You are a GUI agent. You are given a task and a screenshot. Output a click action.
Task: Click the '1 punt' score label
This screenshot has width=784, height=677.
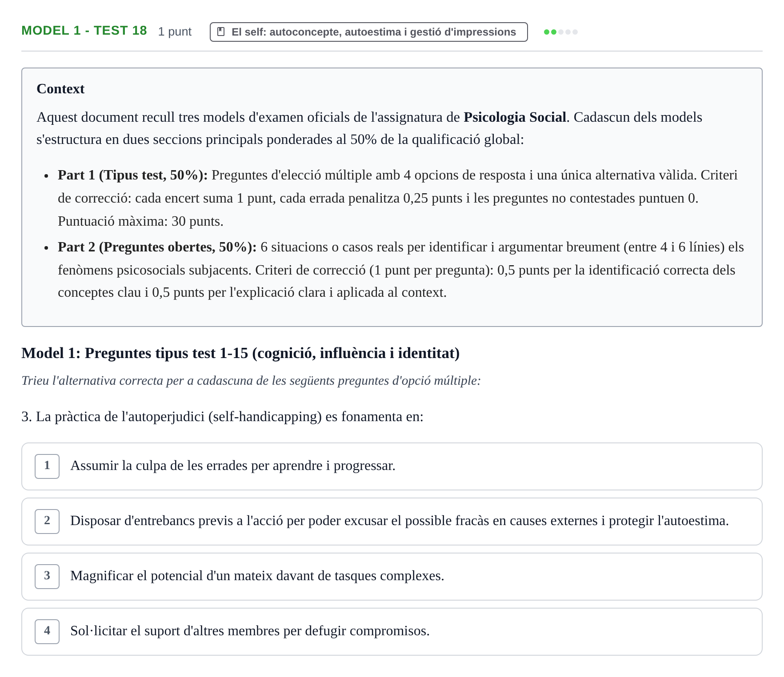click(175, 32)
